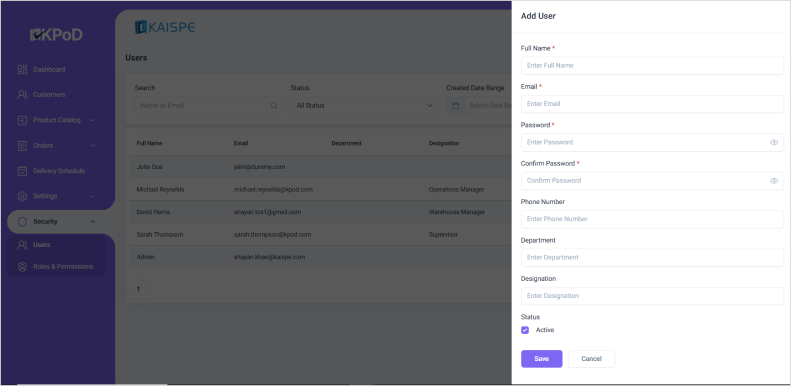Click email john@dummy.com
Image resolution: width=791 pixels, height=386 pixels.
(x=259, y=167)
